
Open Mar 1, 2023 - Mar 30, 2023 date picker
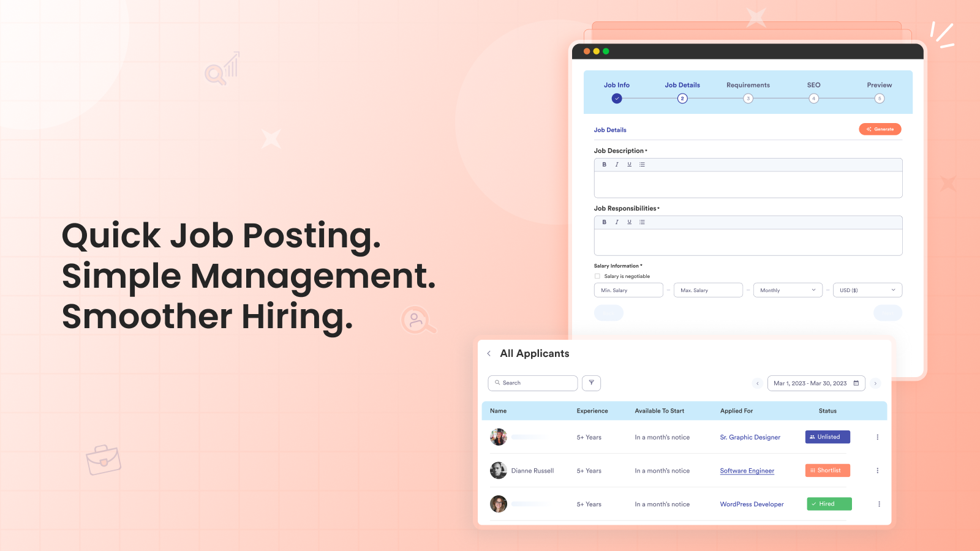[816, 383]
